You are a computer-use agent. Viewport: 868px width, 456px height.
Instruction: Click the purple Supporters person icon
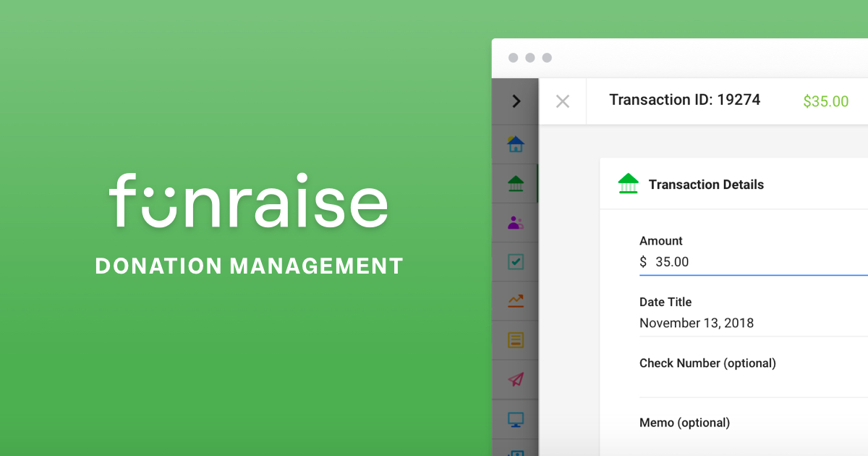coord(514,222)
